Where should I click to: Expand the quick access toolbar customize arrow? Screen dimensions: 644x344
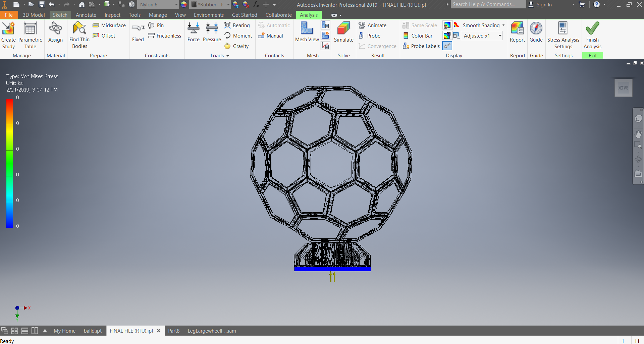pyautogui.click(x=274, y=4)
